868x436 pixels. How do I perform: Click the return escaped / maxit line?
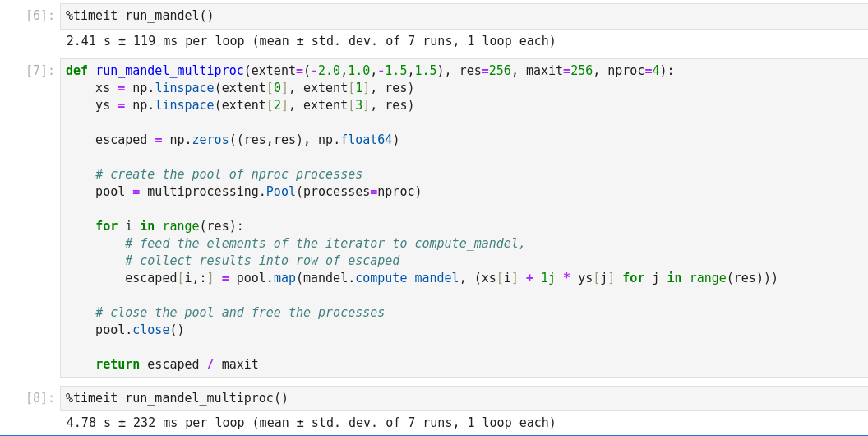click(x=177, y=364)
